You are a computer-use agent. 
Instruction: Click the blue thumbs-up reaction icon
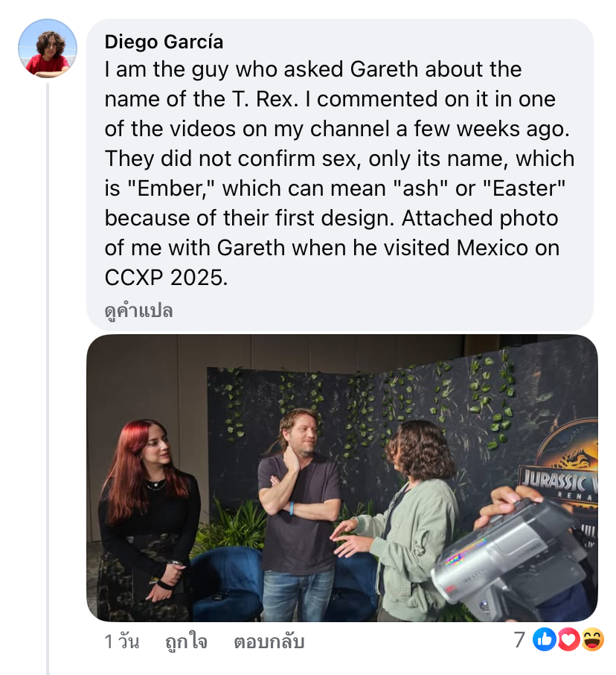[545, 639]
